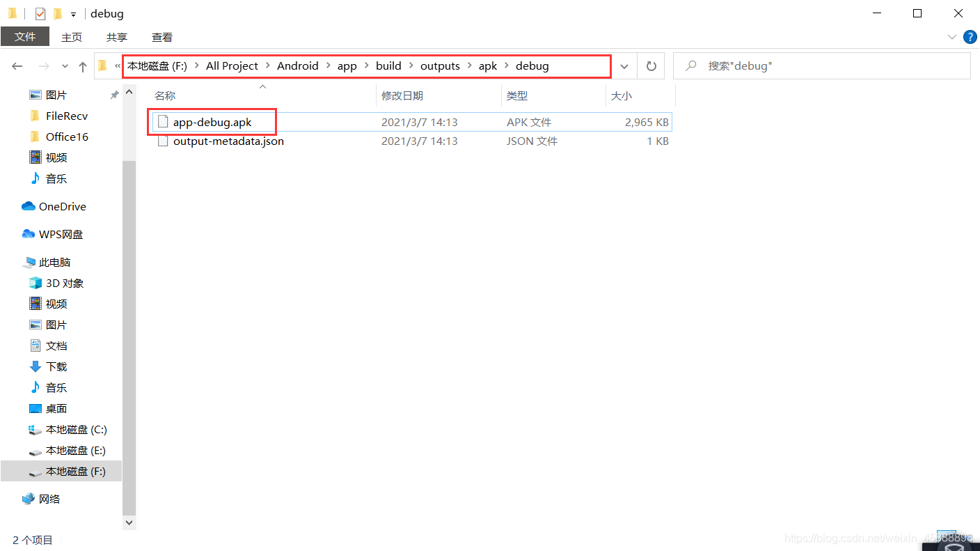Click the 2,965 KB size cell
The height and width of the screenshot is (551, 980).
(647, 122)
